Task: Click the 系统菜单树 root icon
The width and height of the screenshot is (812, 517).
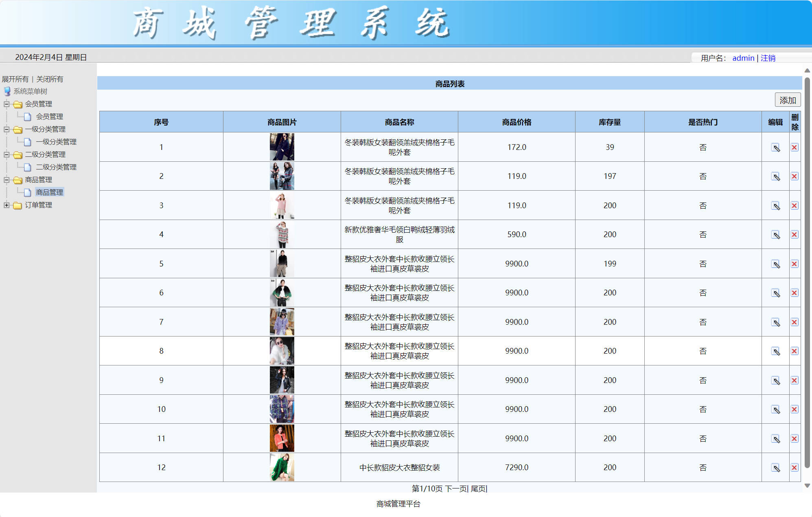Action: click(7, 91)
